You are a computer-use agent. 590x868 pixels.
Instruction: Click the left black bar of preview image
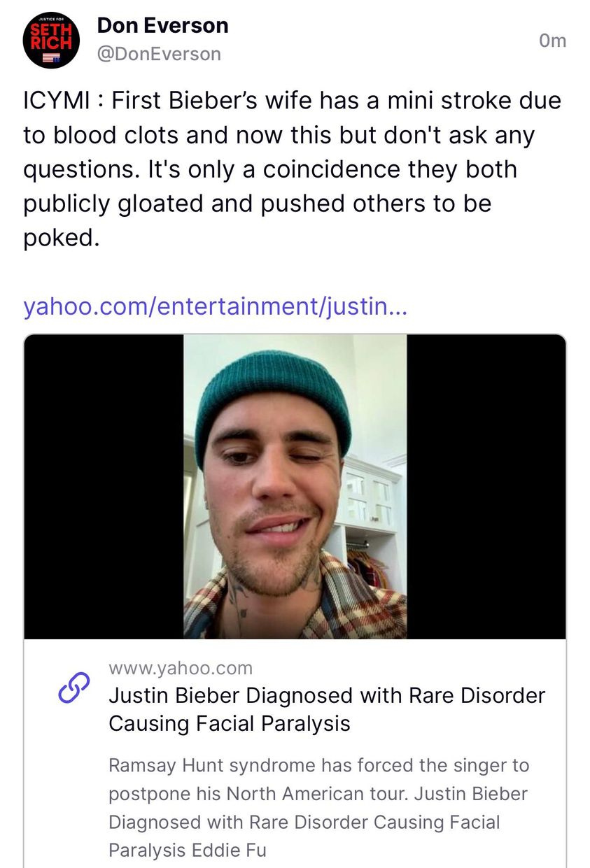click(104, 487)
